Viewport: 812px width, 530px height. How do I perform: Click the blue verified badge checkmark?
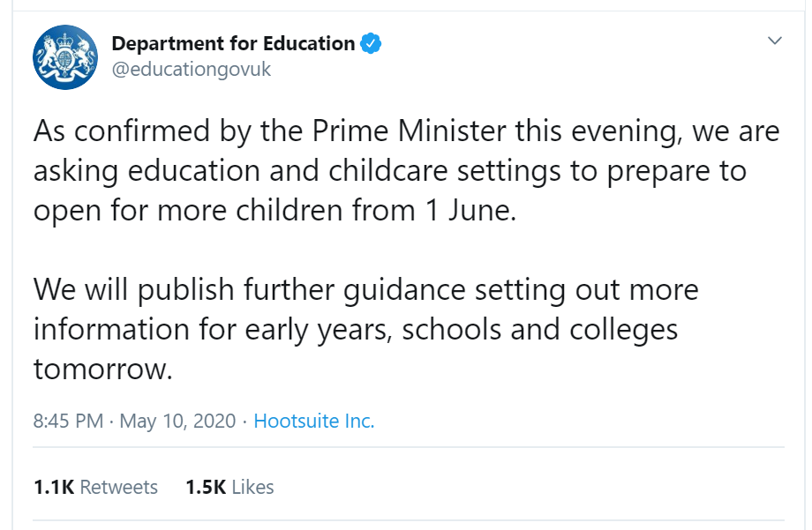click(371, 43)
